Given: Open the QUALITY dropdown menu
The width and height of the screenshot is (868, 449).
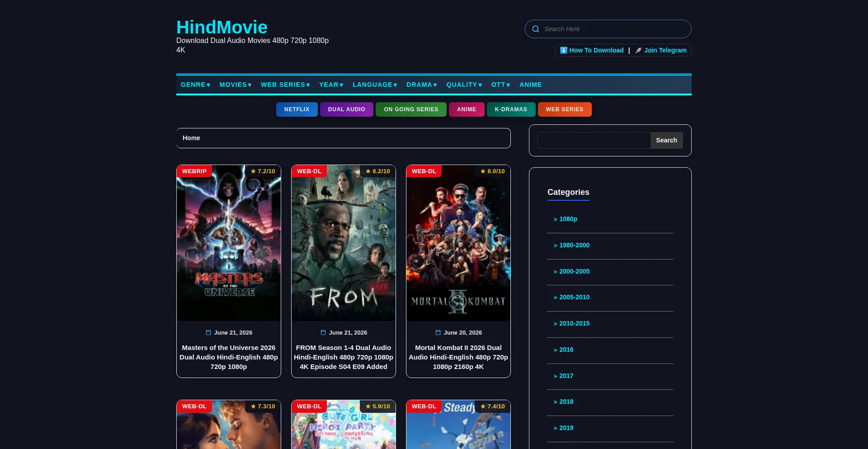Looking at the screenshot, I should click(x=464, y=85).
